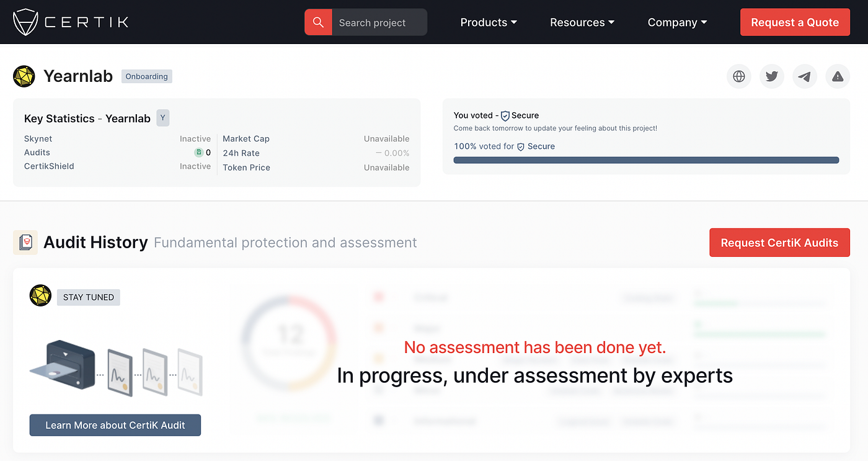Click the Audit History section icon
868x461 pixels.
pyautogui.click(x=25, y=242)
